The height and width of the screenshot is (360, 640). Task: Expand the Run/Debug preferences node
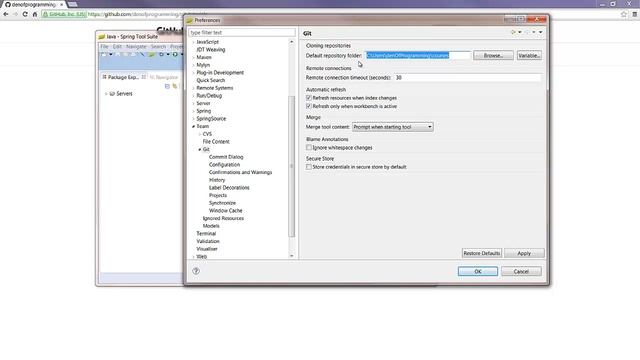point(193,96)
